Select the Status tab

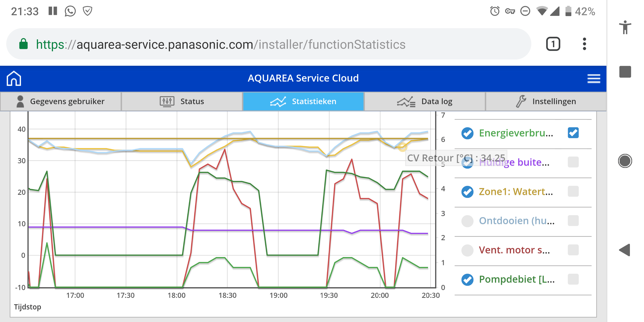(x=182, y=102)
